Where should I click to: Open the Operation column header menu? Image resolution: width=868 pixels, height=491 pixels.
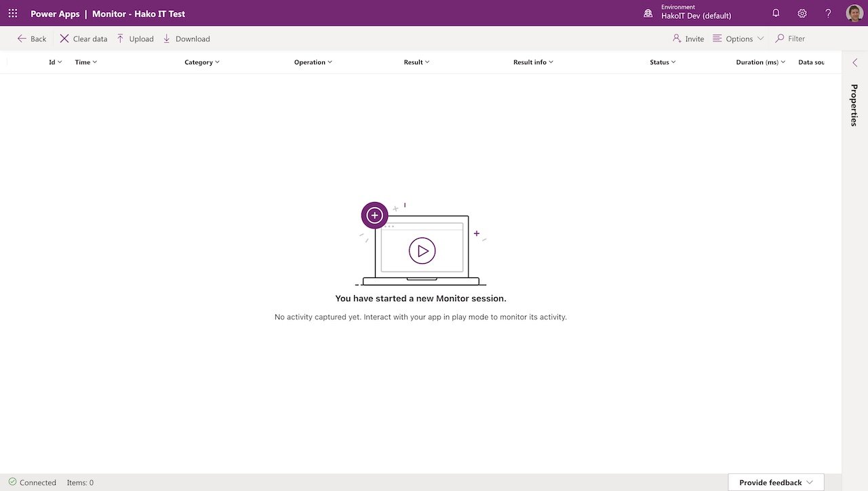click(x=313, y=62)
